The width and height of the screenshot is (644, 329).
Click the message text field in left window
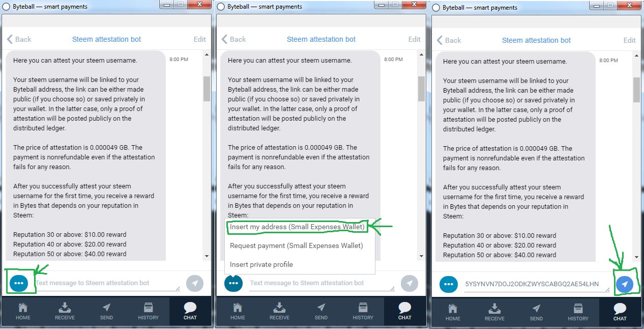coord(107,283)
